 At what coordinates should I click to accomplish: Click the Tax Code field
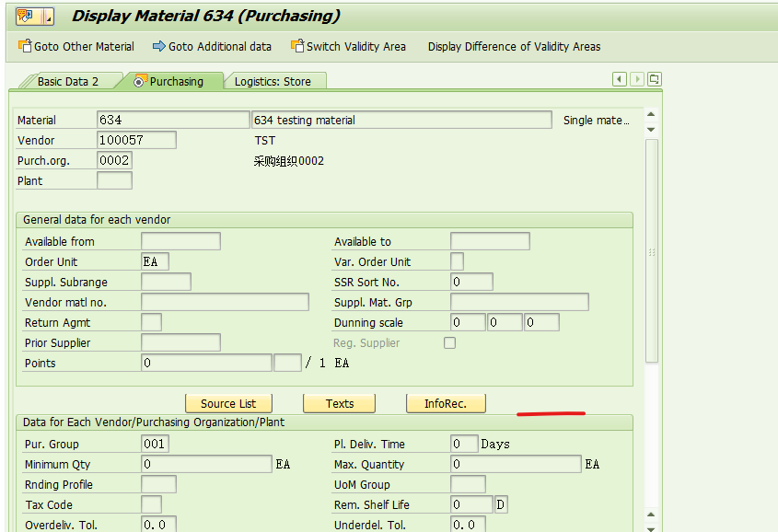tap(151, 504)
